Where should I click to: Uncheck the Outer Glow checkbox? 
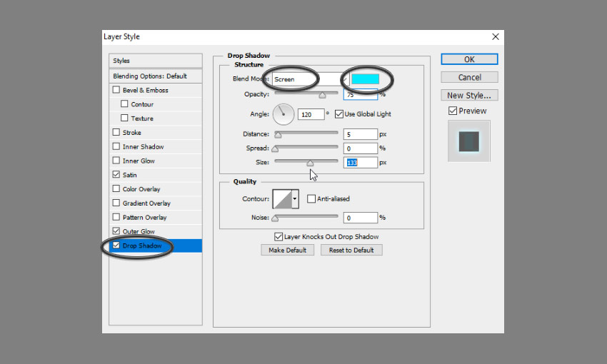[116, 231]
